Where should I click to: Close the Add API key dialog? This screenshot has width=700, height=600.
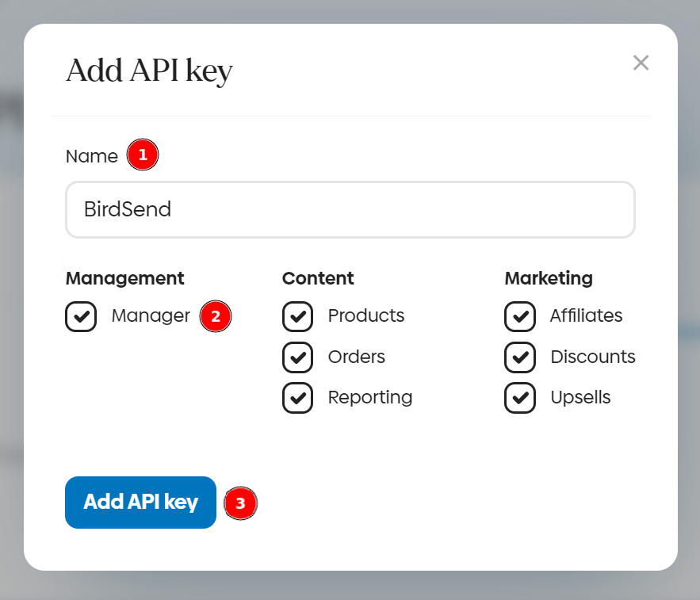tap(641, 63)
